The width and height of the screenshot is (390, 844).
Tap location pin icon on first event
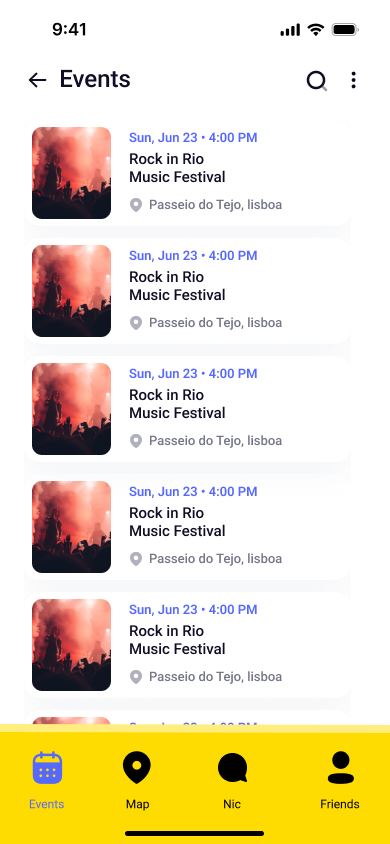point(136,205)
